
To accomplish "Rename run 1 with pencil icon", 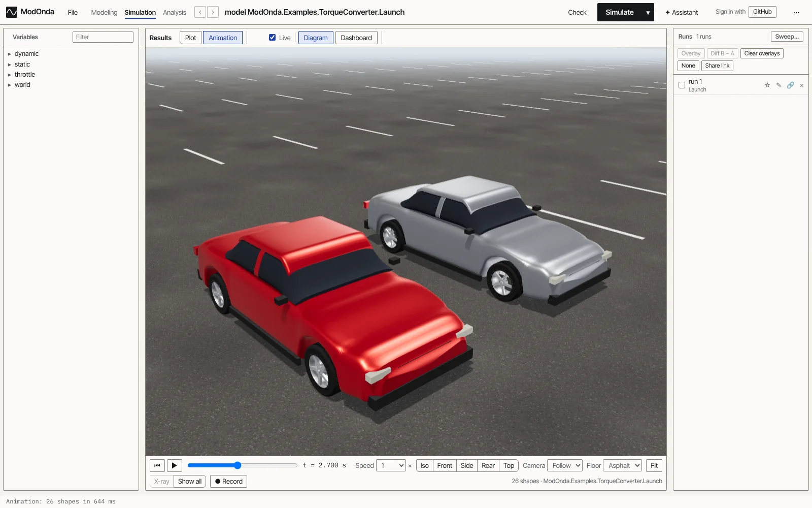I will [779, 85].
